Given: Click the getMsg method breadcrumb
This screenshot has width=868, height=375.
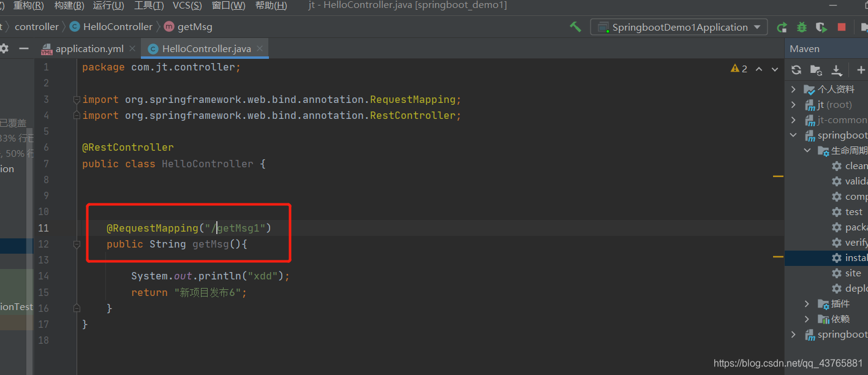Looking at the screenshot, I should (x=188, y=27).
